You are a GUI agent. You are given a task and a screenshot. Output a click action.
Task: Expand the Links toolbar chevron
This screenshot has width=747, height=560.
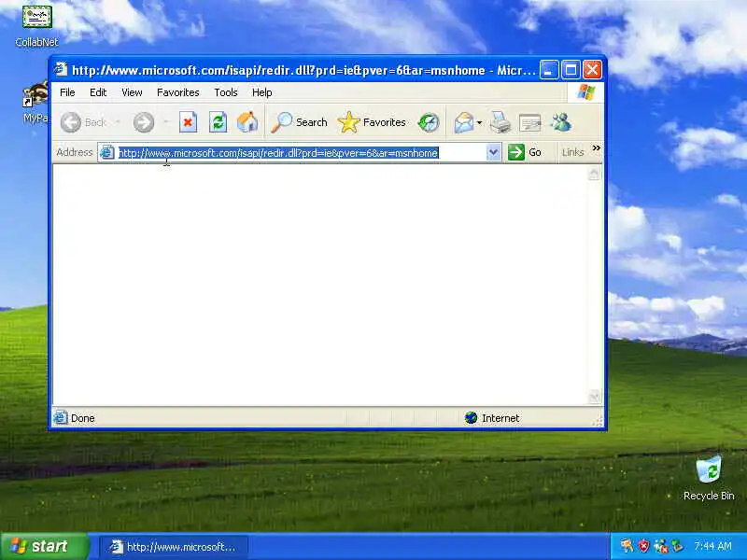pos(596,148)
